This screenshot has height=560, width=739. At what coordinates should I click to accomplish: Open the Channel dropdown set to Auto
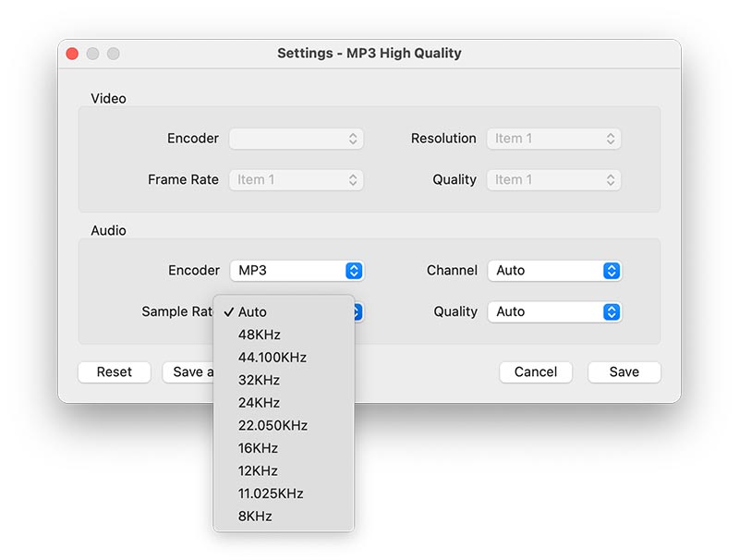click(x=554, y=270)
